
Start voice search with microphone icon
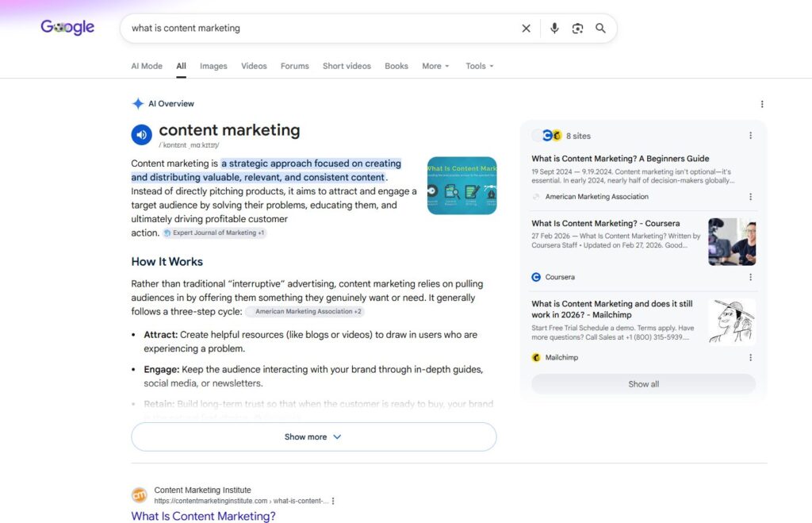pyautogui.click(x=554, y=29)
